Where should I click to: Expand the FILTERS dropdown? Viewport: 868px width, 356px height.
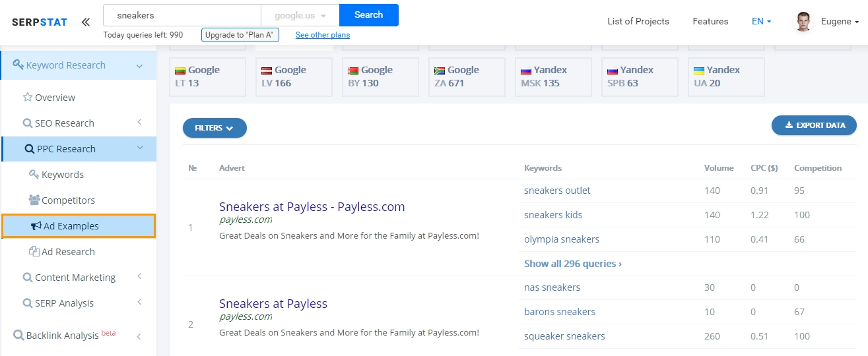pyautogui.click(x=215, y=128)
